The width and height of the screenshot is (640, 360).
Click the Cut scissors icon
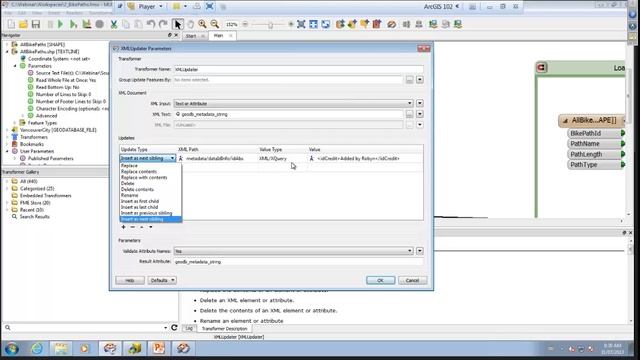click(113, 24)
